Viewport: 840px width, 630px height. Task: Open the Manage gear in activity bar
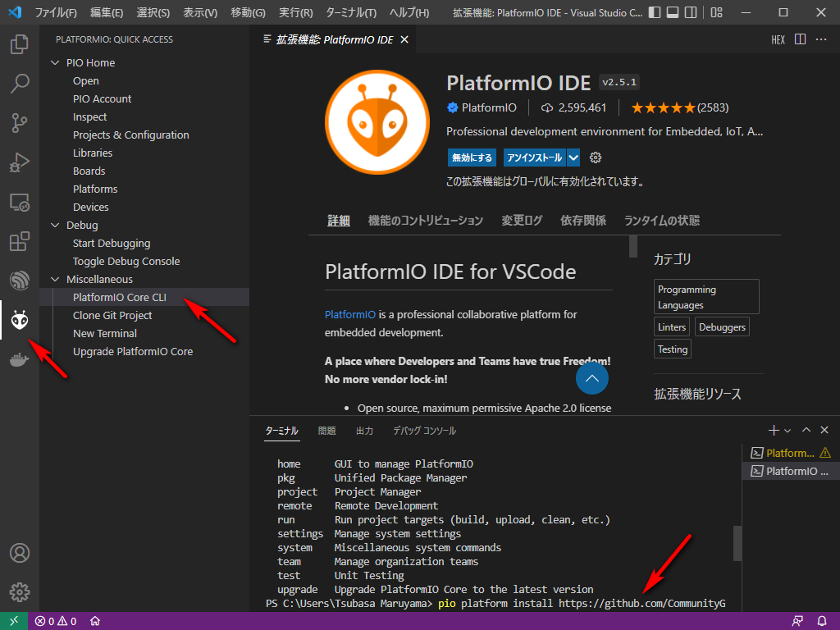20,592
